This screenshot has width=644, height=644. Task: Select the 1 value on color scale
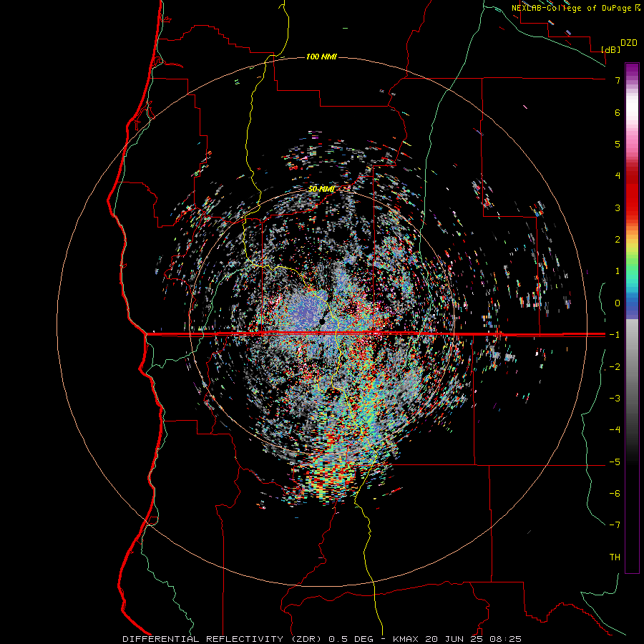pos(618,271)
